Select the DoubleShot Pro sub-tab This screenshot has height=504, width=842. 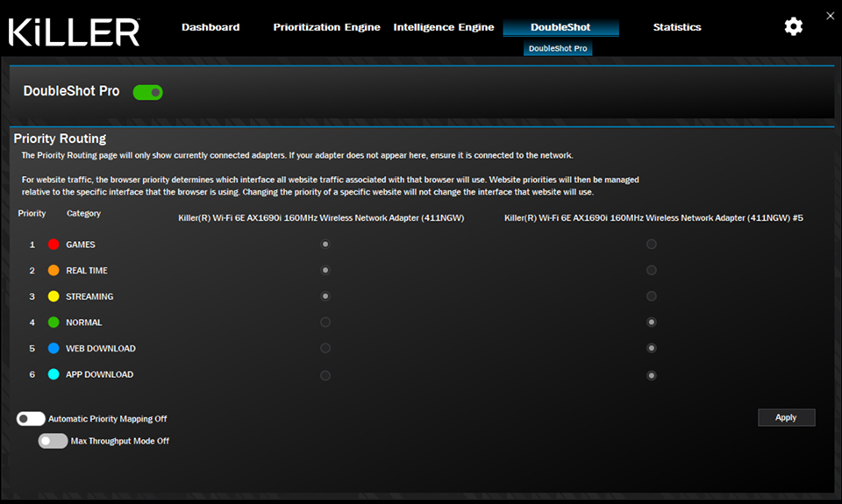tap(558, 48)
